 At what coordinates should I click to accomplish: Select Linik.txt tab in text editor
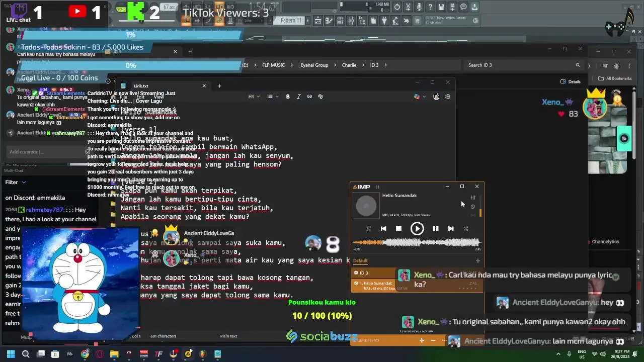164,86
